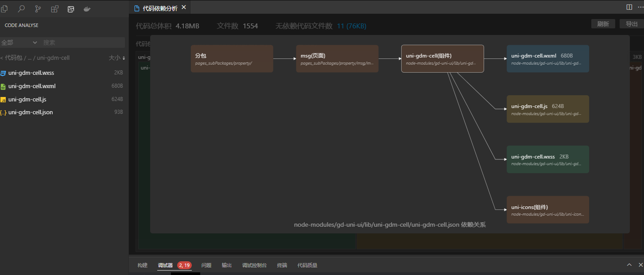Close the 代码依赖分析 tab
The width and height of the screenshot is (644, 275).
pyautogui.click(x=184, y=8)
